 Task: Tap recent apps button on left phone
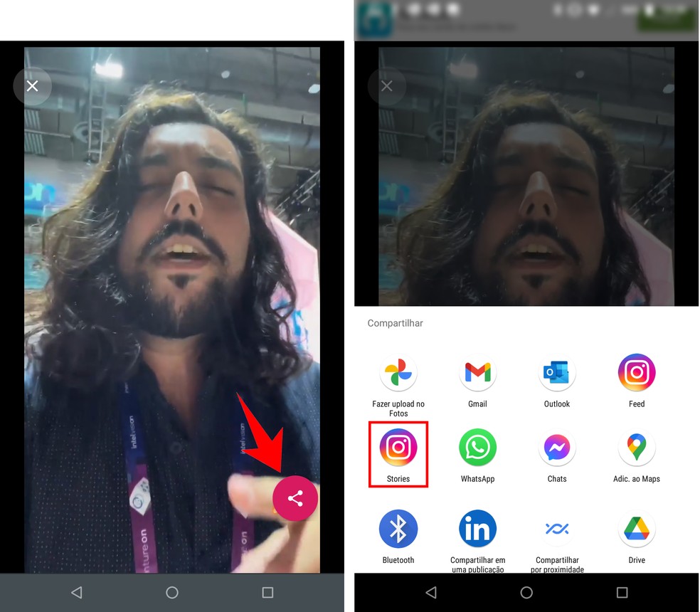[267, 592]
